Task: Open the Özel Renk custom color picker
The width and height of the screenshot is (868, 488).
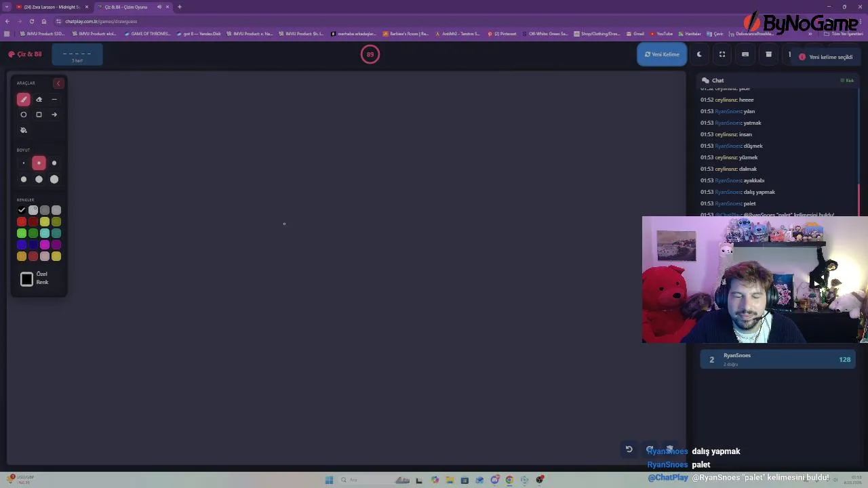Action: click(x=26, y=279)
